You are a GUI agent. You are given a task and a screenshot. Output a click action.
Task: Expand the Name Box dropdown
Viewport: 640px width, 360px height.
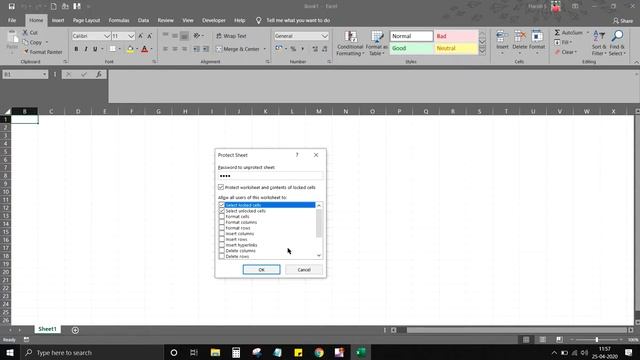tap(44, 74)
